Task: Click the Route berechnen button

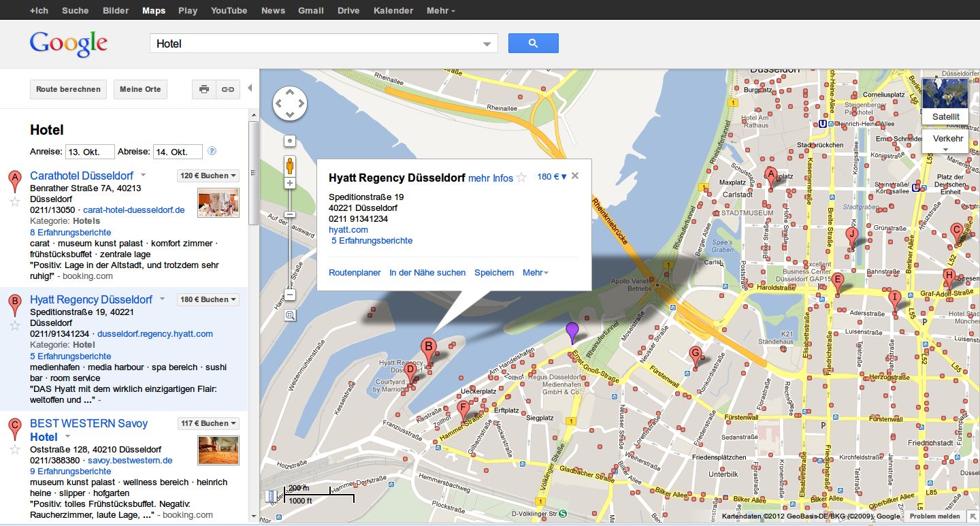Action: [68, 89]
